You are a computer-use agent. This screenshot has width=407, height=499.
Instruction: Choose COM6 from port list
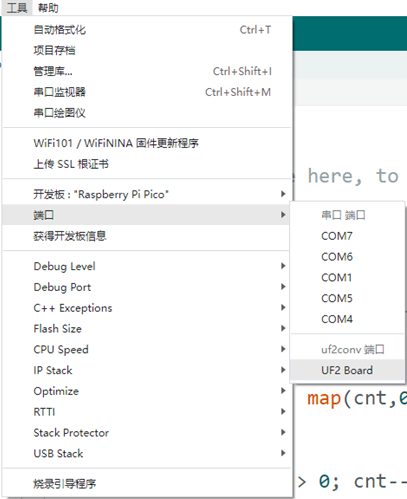pyautogui.click(x=347, y=257)
